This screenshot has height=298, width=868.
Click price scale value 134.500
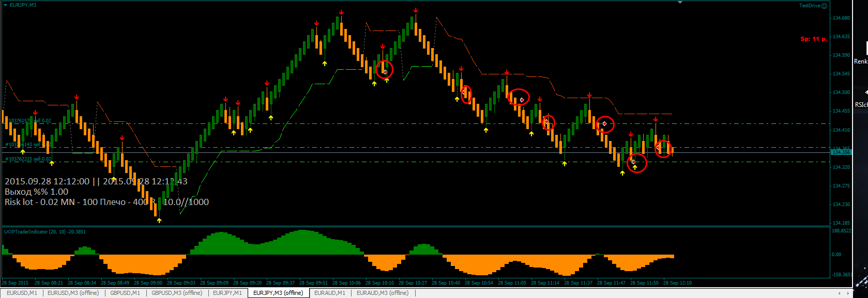coord(841,92)
